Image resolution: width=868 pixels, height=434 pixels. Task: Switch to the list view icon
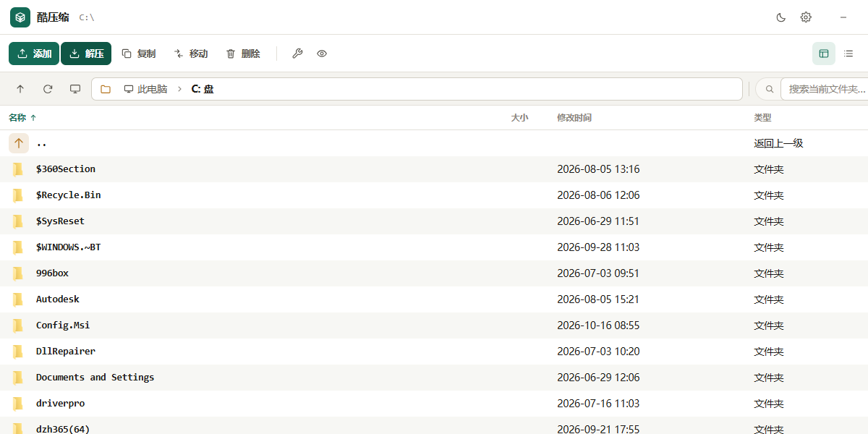tap(848, 54)
